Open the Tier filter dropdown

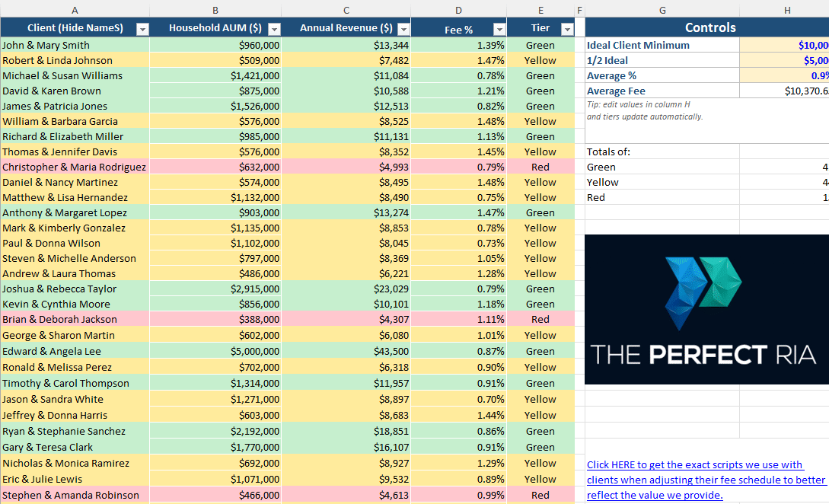tap(567, 29)
